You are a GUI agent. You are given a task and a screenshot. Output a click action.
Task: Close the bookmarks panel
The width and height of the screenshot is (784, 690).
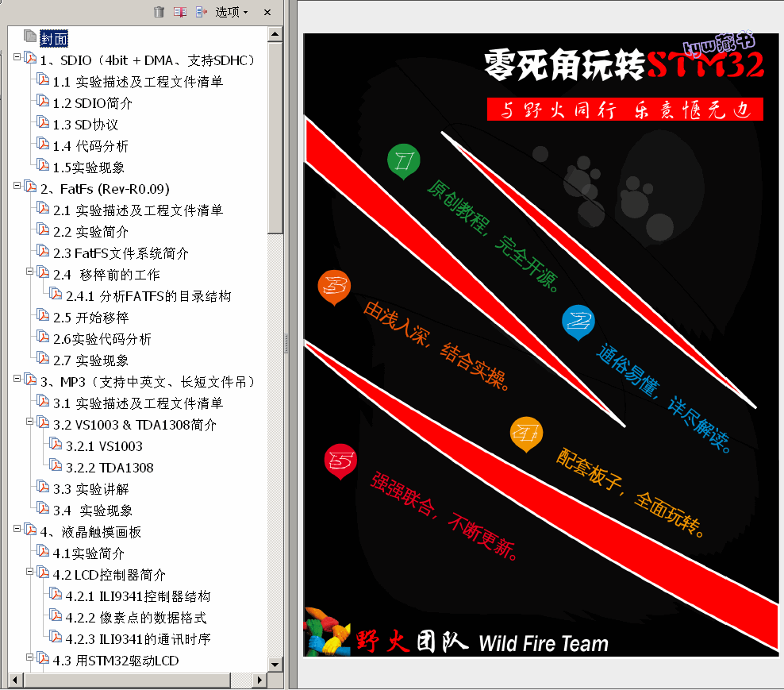[x=267, y=13]
